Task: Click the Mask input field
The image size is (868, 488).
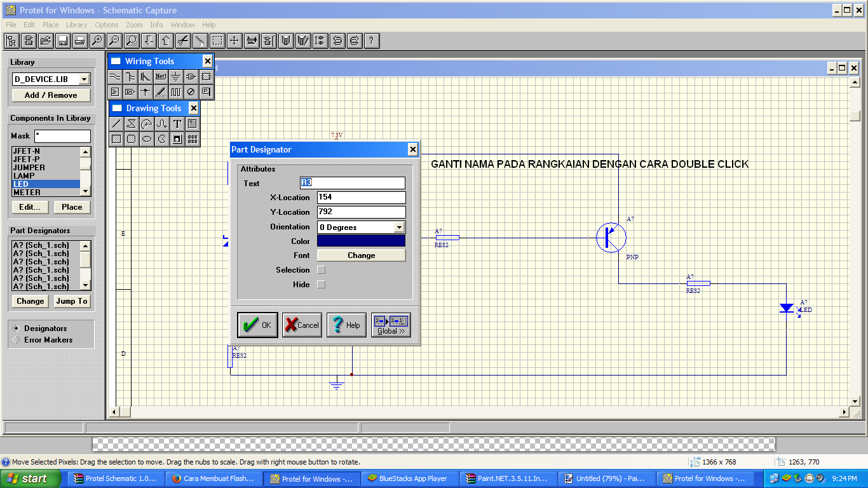Action: click(x=62, y=136)
